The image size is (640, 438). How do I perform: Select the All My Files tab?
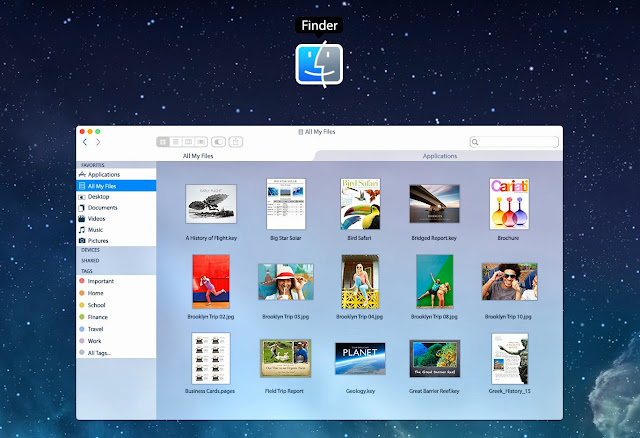tap(198, 156)
